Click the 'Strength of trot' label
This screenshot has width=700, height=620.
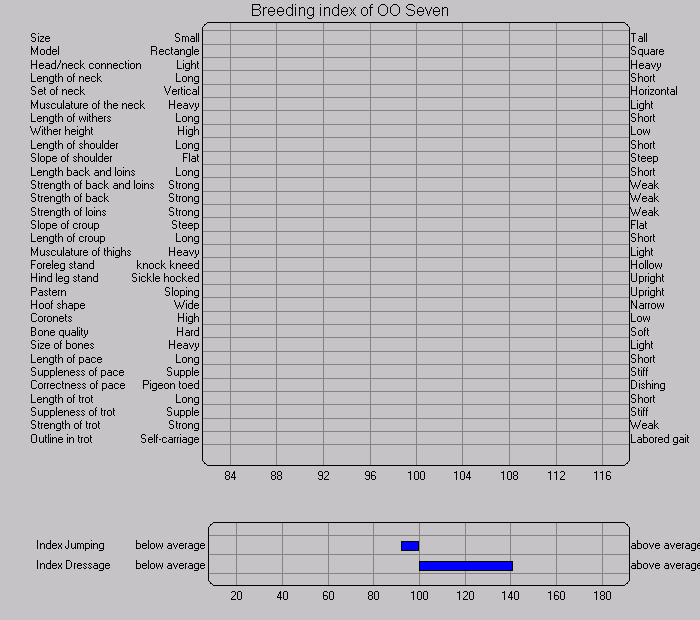pos(65,425)
